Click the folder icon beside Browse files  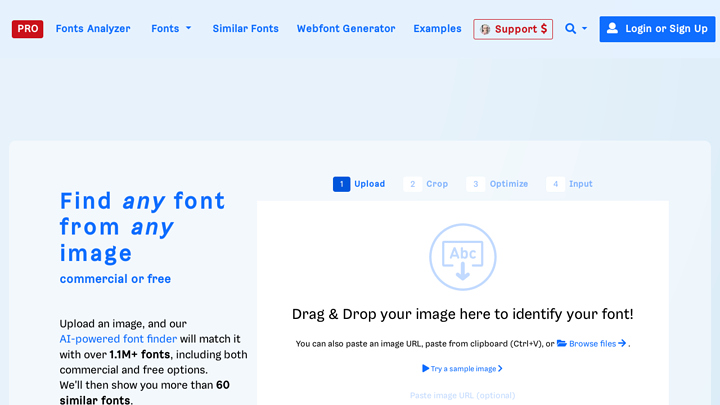(562, 343)
